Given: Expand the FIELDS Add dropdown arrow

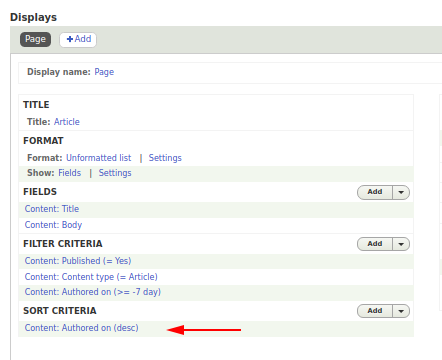Looking at the screenshot, I should [401, 192].
